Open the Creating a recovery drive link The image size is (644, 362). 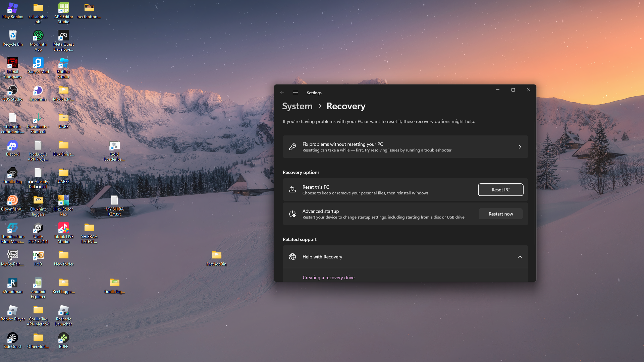(328, 278)
